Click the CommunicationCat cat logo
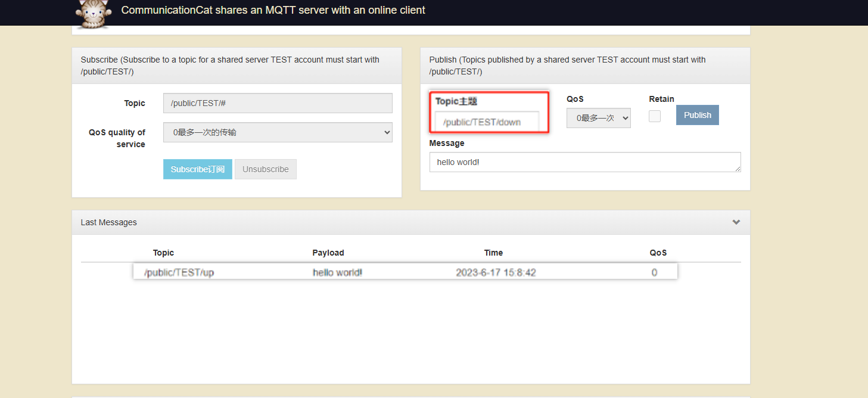 (94, 13)
